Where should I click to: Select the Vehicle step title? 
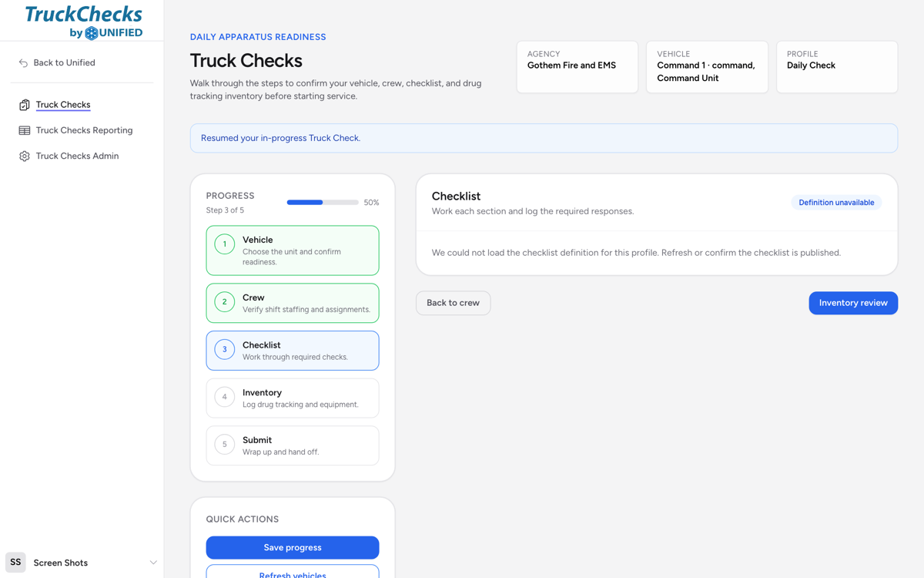257,240
